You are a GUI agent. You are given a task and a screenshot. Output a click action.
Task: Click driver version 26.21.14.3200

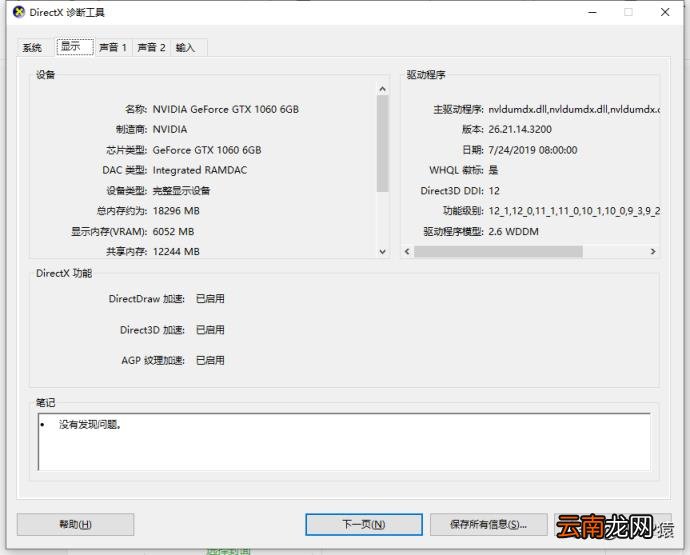[520, 129]
